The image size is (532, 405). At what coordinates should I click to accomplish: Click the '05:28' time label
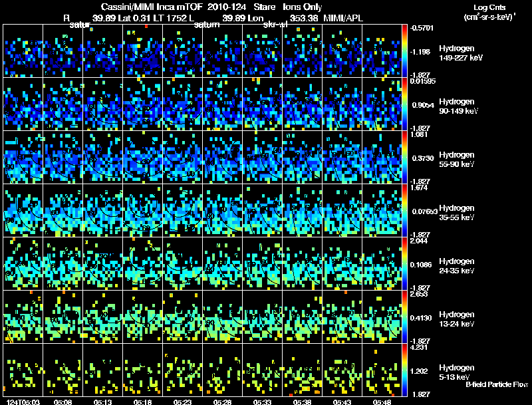222,402
